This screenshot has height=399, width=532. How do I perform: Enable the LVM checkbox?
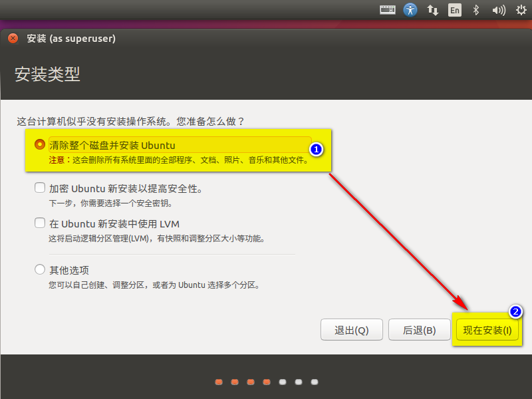tap(39, 223)
